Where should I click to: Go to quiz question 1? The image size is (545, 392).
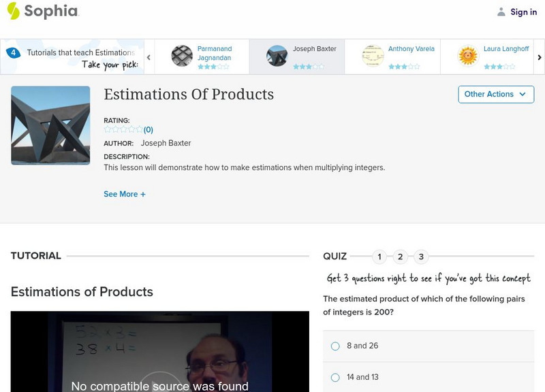[x=379, y=257]
